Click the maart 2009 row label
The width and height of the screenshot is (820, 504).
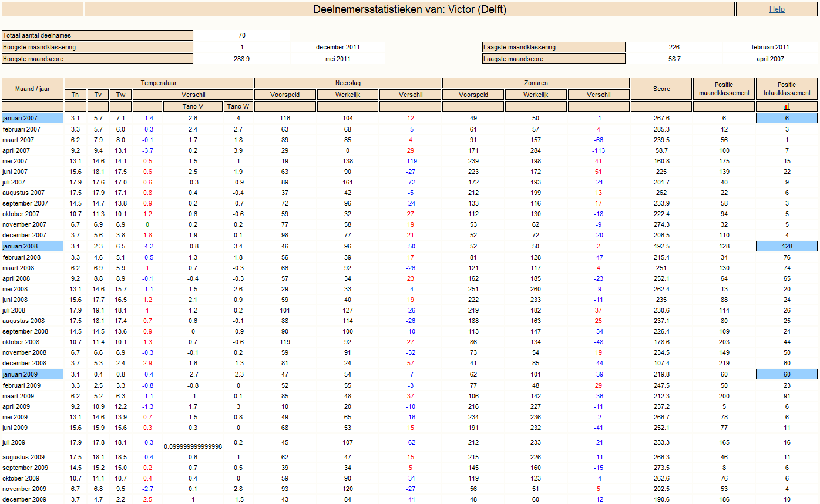pos(18,396)
